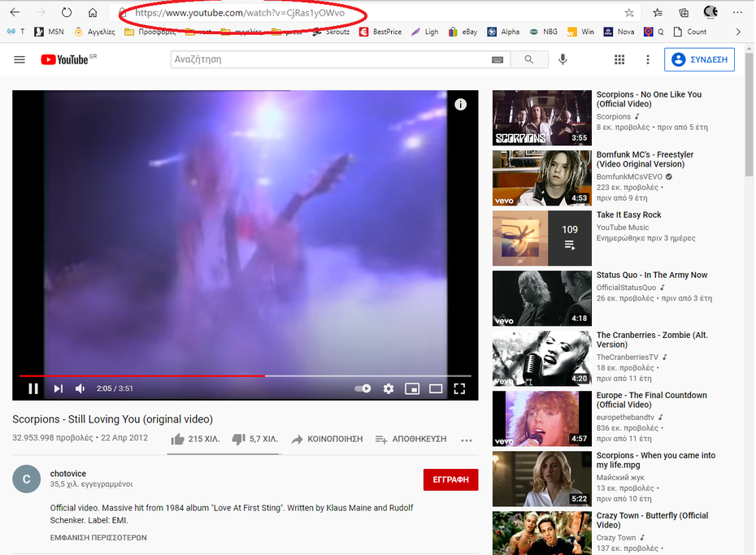Open the Alpha bookmark
This screenshot has width=756, height=555.
click(503, 32)
